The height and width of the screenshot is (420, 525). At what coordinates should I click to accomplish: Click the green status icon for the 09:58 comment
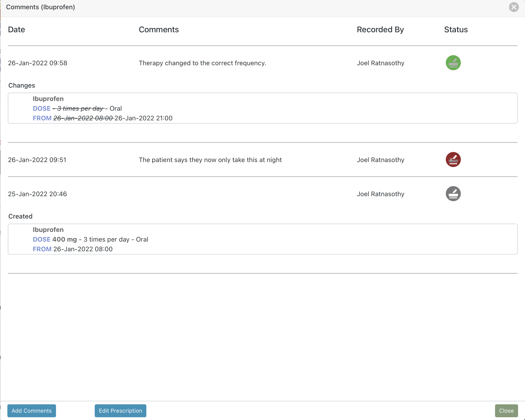(x=453, y=63)
